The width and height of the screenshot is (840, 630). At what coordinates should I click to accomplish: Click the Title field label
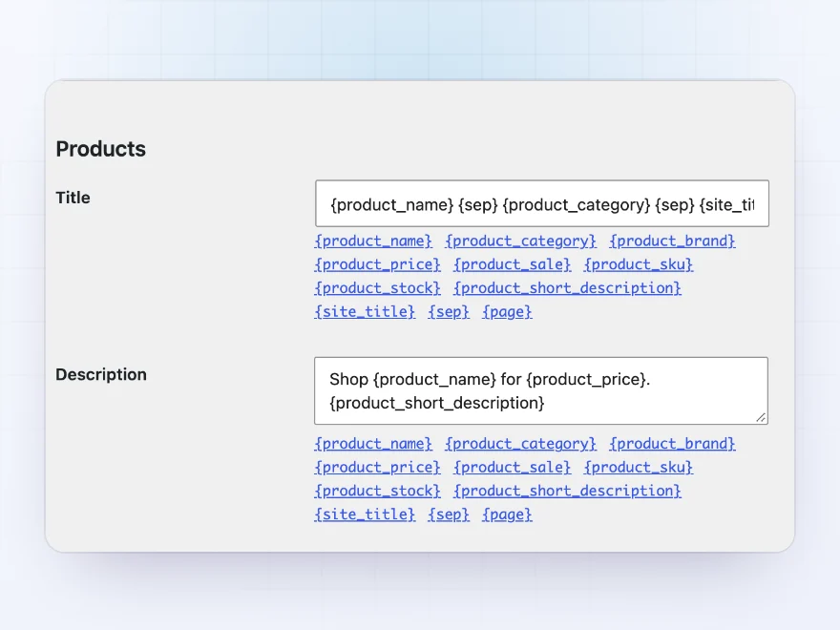[73, 198]
